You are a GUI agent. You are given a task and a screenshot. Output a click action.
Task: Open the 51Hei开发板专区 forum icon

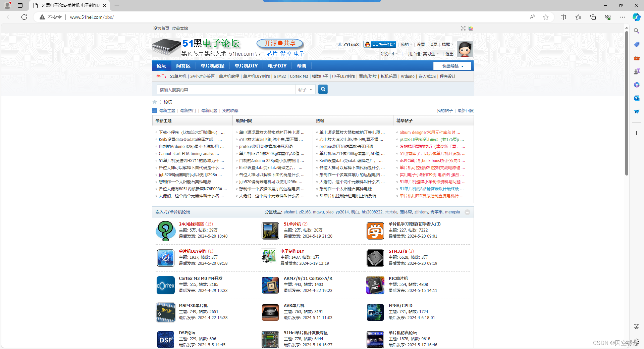[x=270, y=339]
